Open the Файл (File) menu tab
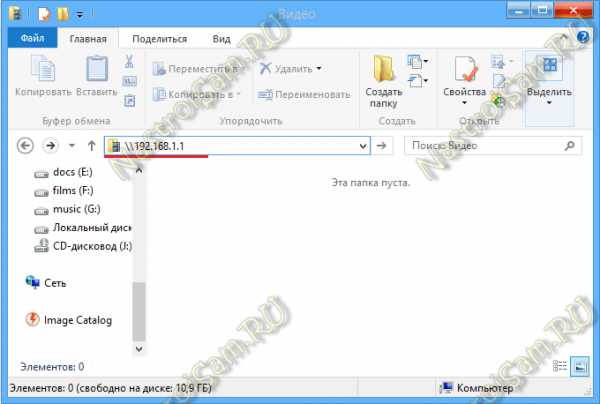 tap(33, 38)
